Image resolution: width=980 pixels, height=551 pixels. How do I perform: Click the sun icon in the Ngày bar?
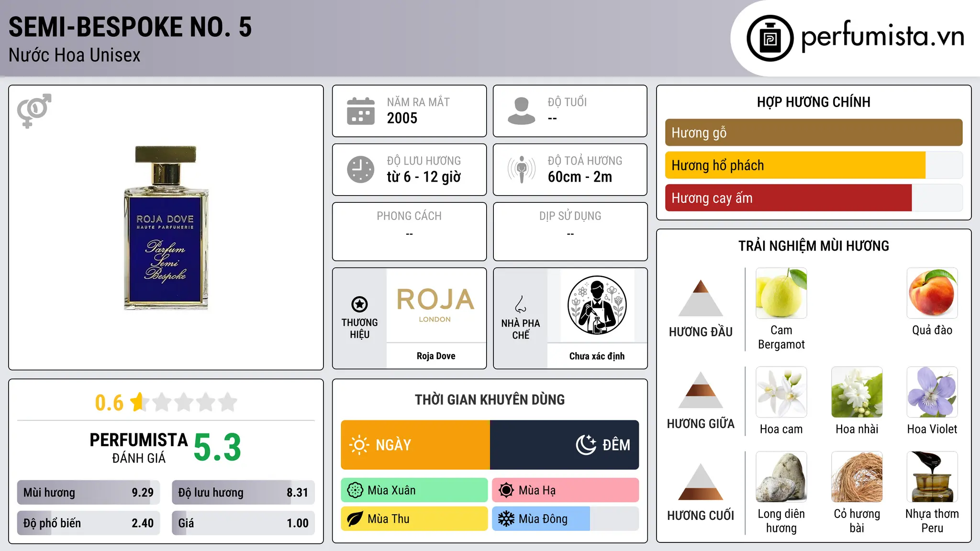pos(359,445)
